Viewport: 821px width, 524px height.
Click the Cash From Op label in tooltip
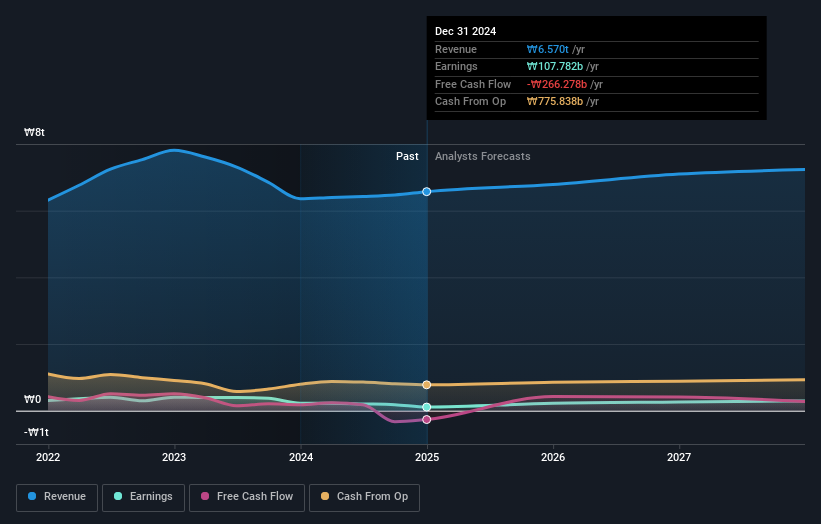point(470,102)
